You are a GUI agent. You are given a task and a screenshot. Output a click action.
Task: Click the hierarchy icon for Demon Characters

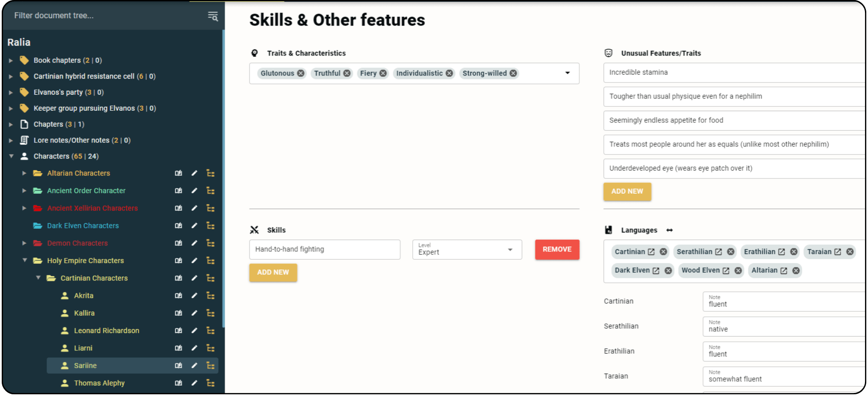211,243
